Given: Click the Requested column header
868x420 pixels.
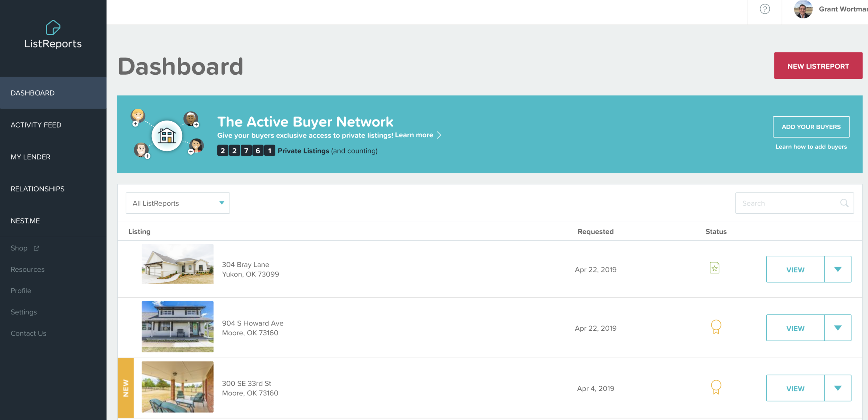Looking at the screenshot, I should (x=595, y=231).
